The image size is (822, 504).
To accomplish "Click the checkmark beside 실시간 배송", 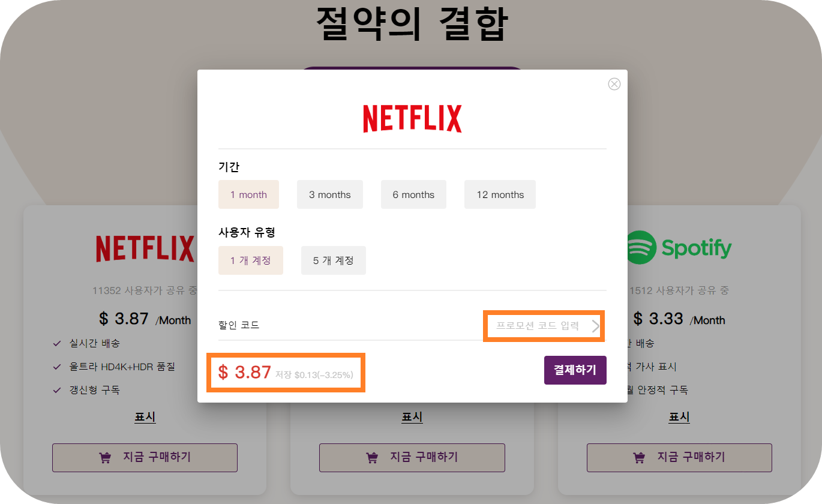I will click(57, 344).
